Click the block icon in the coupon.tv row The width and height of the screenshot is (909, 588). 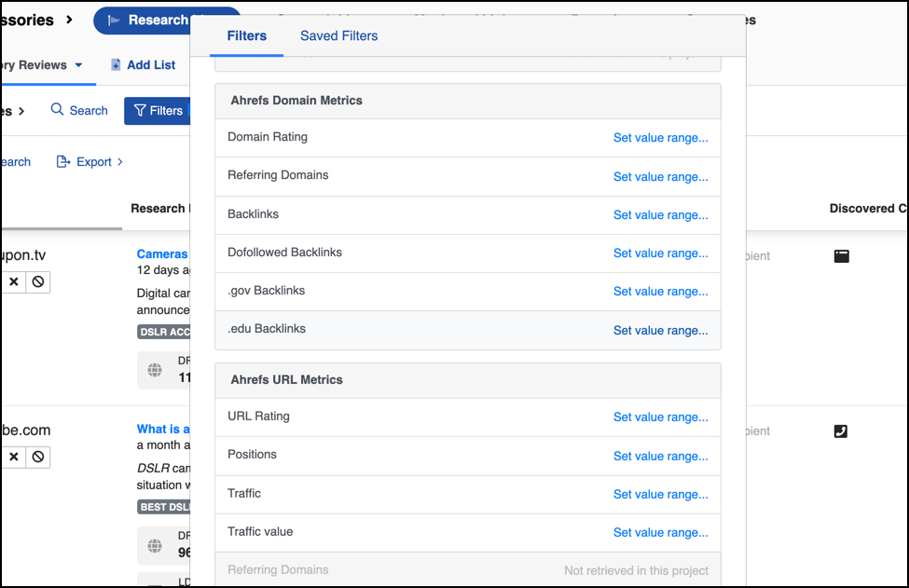coord(38,281)
